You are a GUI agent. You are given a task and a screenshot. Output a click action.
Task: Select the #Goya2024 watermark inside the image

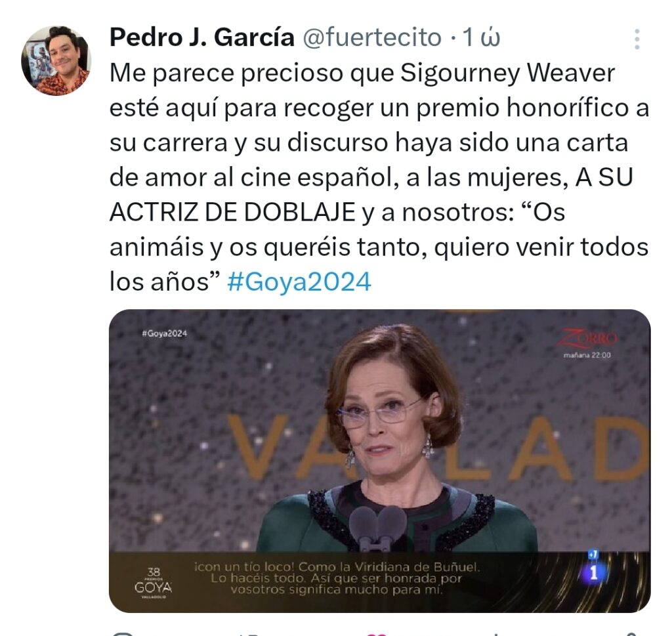click(164, 333)
